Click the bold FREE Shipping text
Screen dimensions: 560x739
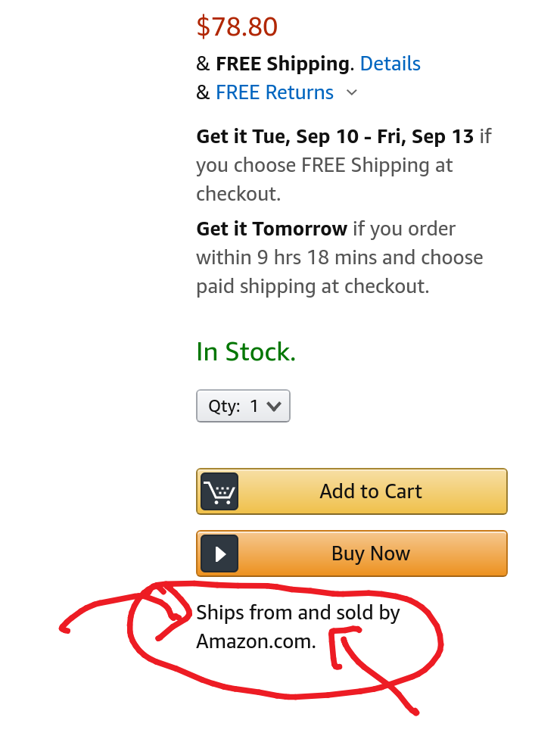coord(282,64)
